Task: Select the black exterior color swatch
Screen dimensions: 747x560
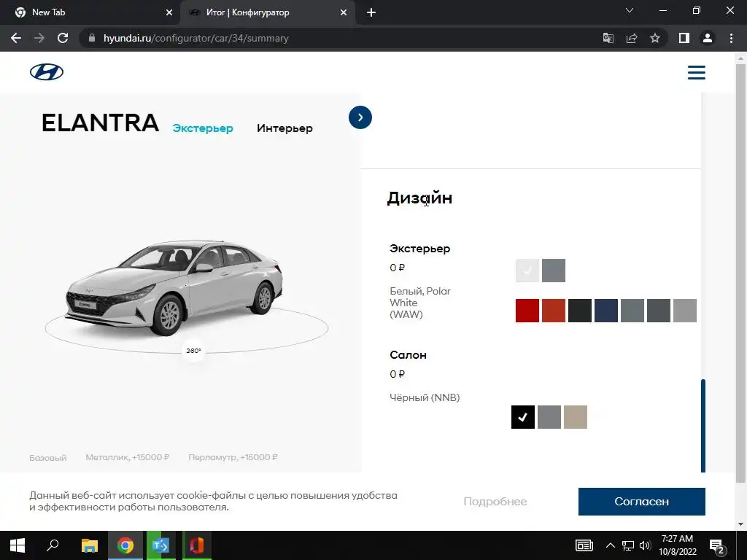Action: point(580,311)
